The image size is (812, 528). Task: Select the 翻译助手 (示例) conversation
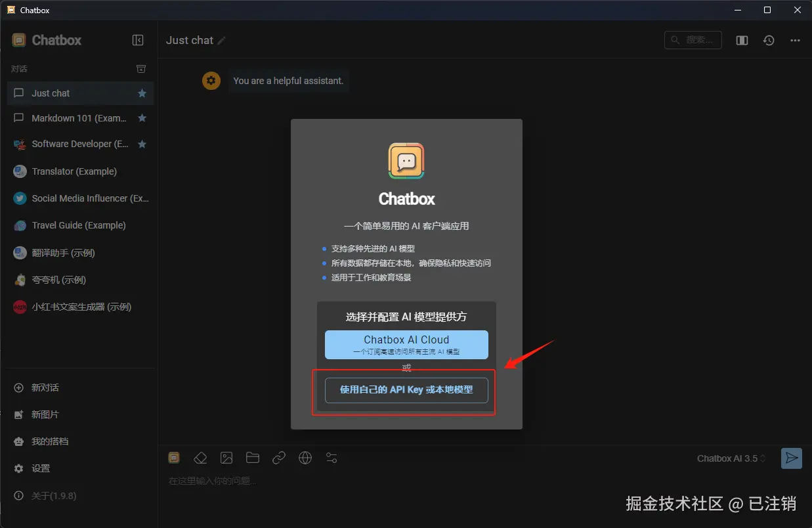pos(80,253)
